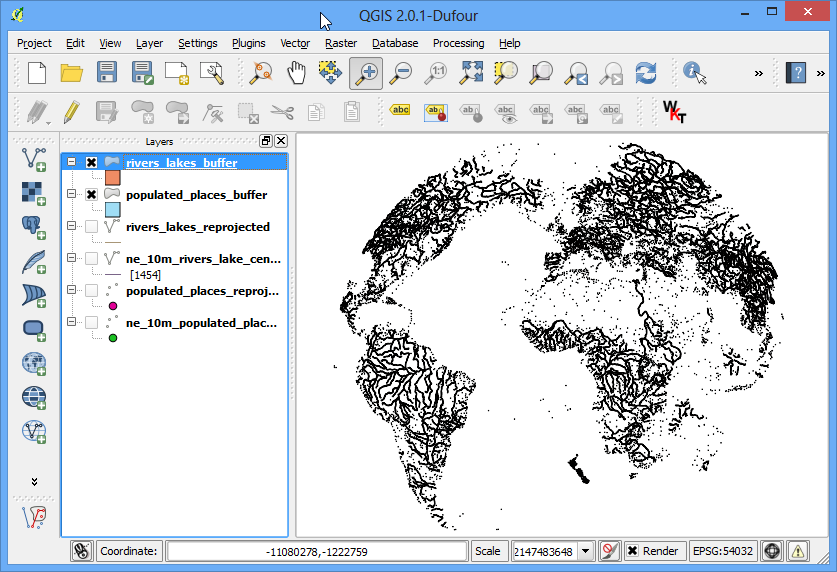Uncheck the rivers_lakes_buffer layer visibility
837x572 pixels.
[x=92, y=162]
